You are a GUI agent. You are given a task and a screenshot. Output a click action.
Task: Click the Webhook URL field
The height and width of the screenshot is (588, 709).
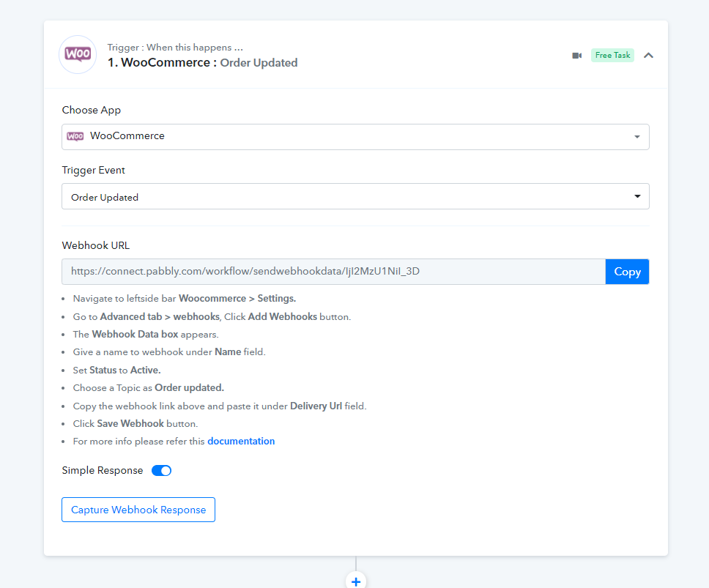pyautogui.click(x=334, y=272)
